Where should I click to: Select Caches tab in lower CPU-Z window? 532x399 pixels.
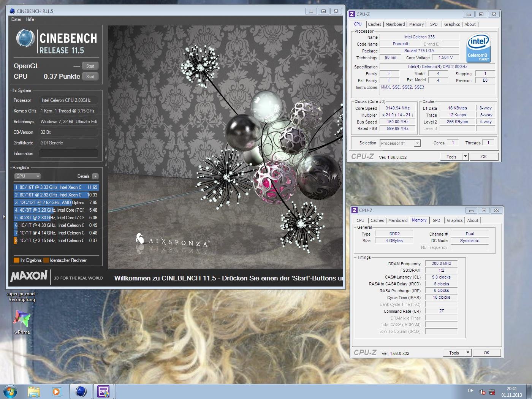377,220
